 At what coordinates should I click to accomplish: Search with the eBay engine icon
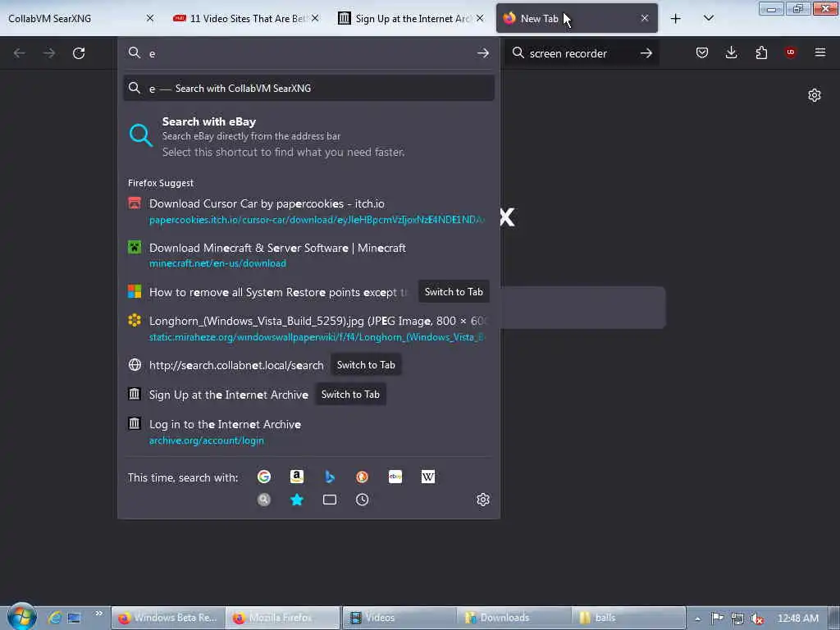[395, 477]
